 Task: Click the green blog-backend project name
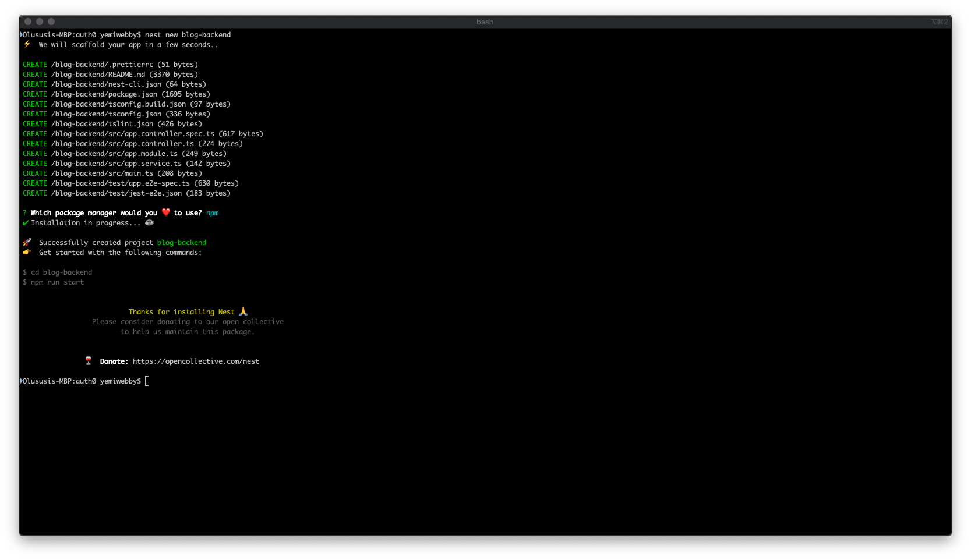pos(182,243)
